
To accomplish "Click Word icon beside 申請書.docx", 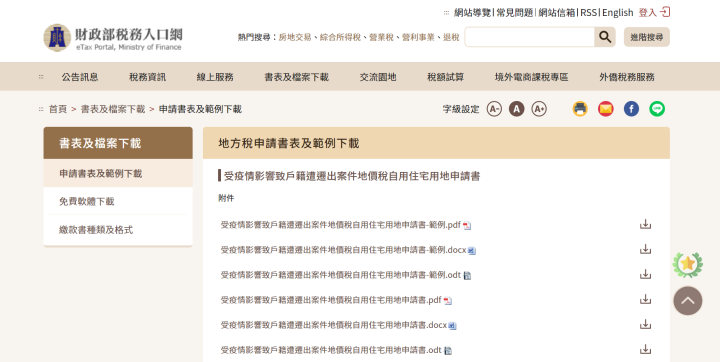I will coord(452,326).
